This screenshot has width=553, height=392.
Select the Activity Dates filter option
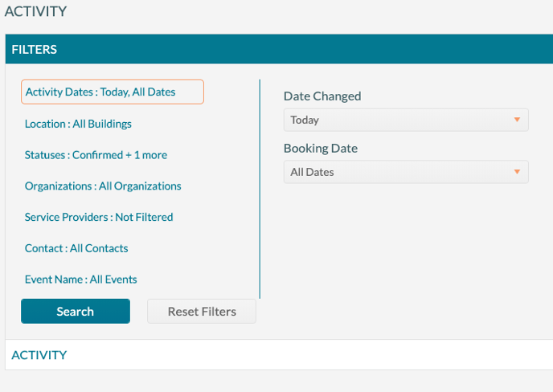[113, 92]
